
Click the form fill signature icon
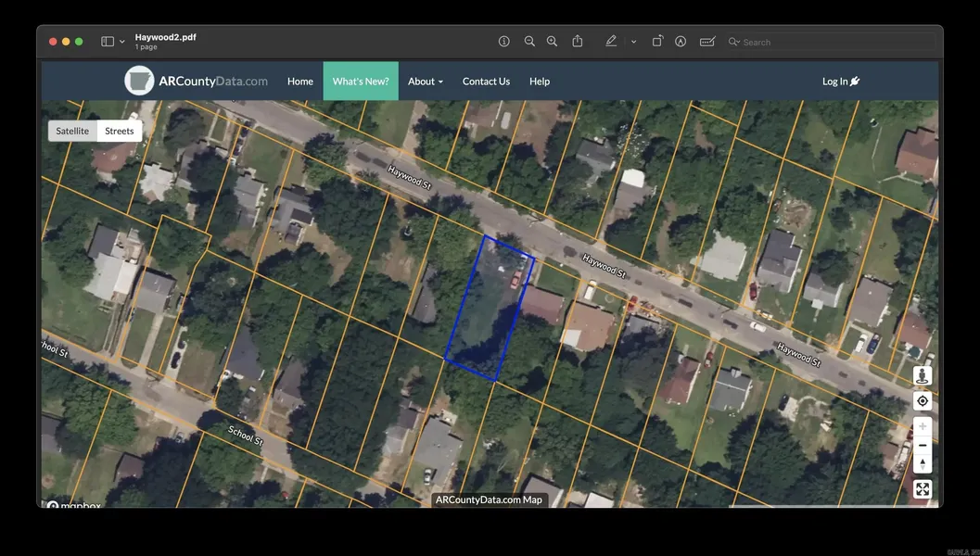click(707, 42)
